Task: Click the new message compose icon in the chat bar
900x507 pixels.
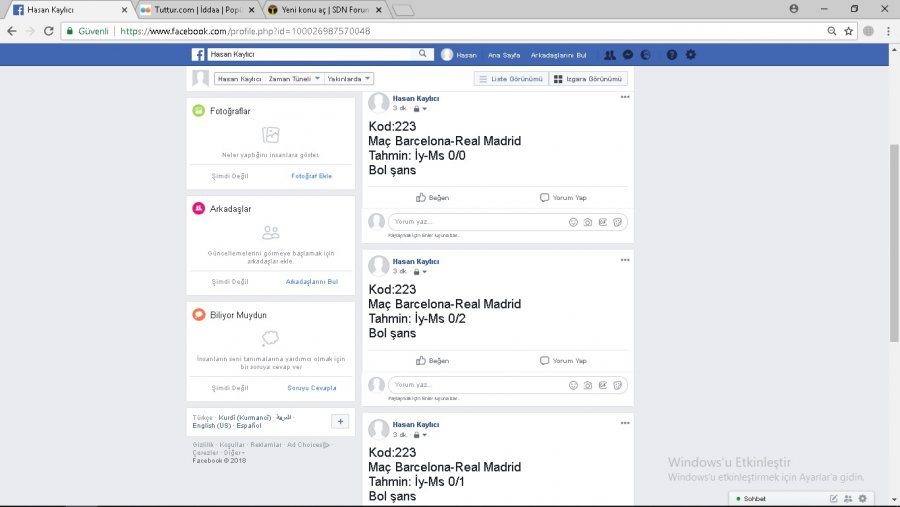Action: 833,498
